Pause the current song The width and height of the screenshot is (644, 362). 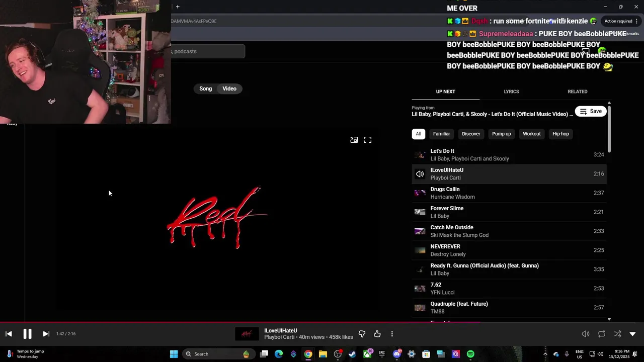click(x=27, y=334)
